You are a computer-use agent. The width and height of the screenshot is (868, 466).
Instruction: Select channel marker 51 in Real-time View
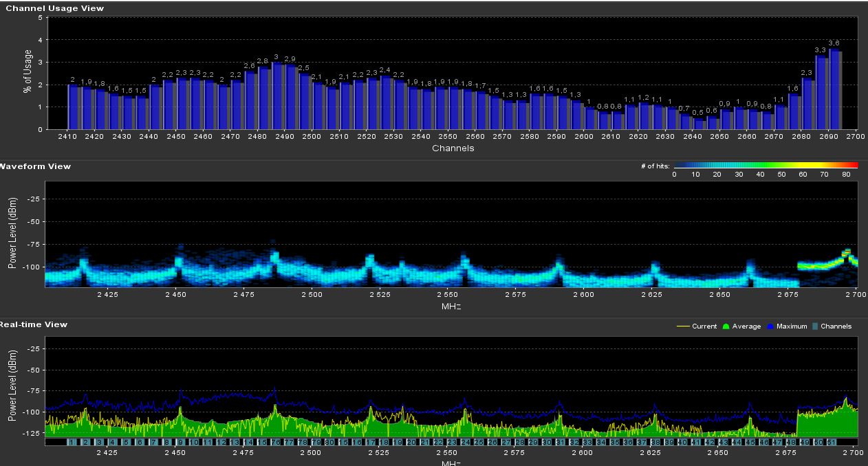pos(832,442)
